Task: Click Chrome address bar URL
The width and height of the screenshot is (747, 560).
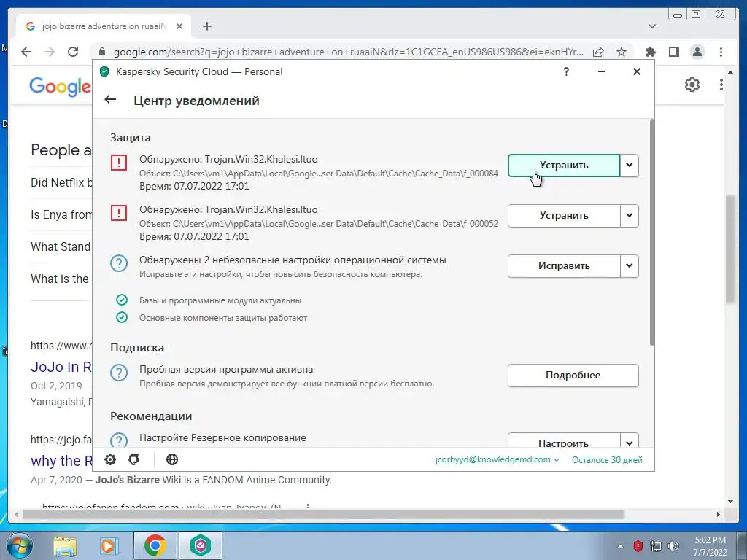Action: 348,52
